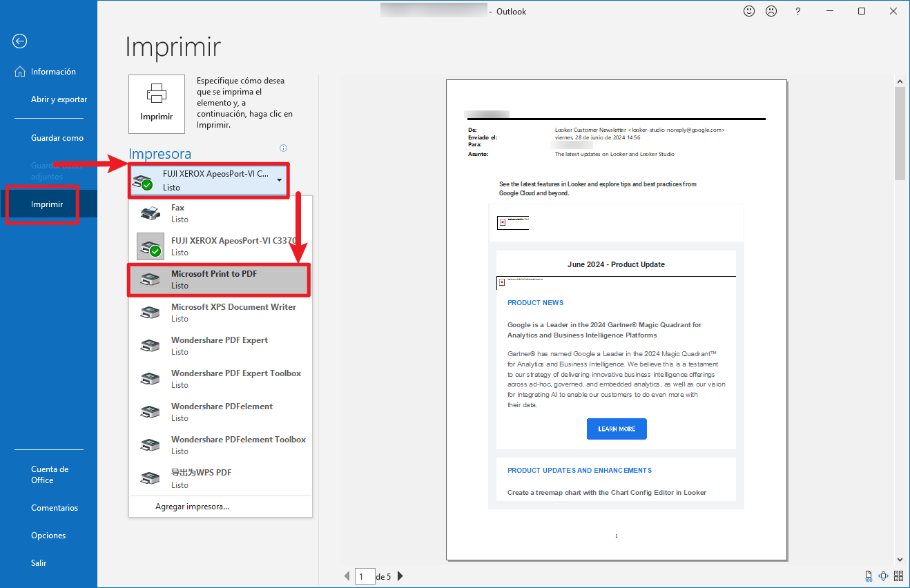Click the back arrow circle icon
The width and height of the screenshot is (910, 588).
point(19,41)
